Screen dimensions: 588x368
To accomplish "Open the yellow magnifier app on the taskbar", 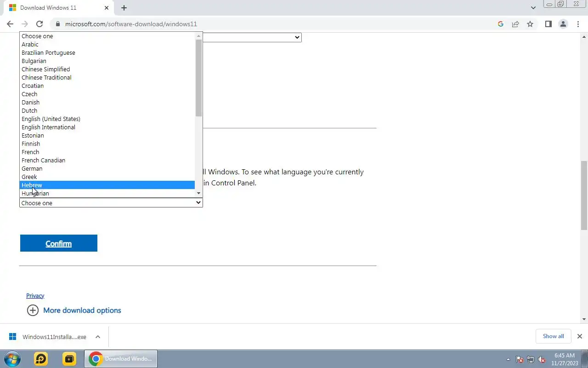I will [41, 359].
